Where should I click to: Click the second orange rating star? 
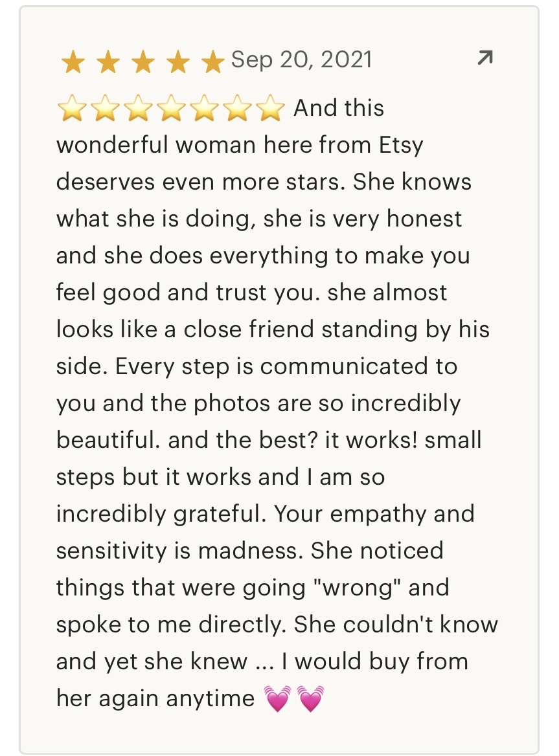click(x=108, y=63)
